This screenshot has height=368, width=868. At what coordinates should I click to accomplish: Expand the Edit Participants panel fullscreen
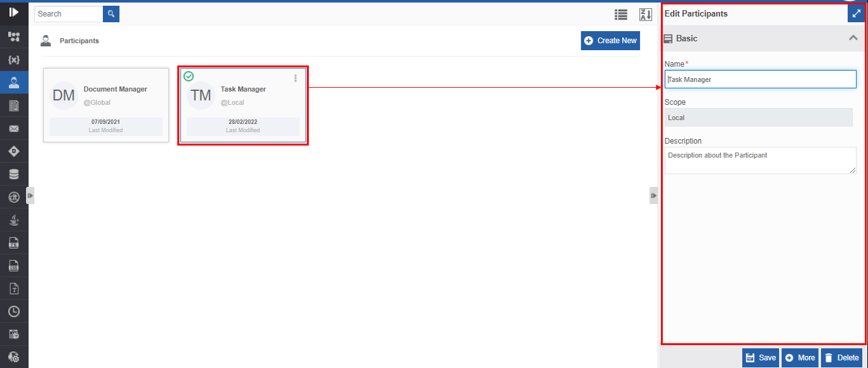(856, 13)
